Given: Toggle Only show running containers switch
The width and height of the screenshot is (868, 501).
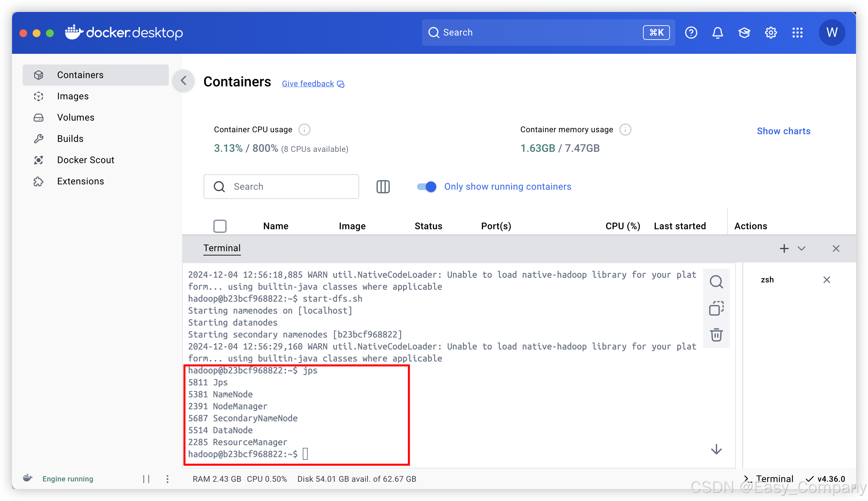Looking at the screenshot, I should click(426, 186).
